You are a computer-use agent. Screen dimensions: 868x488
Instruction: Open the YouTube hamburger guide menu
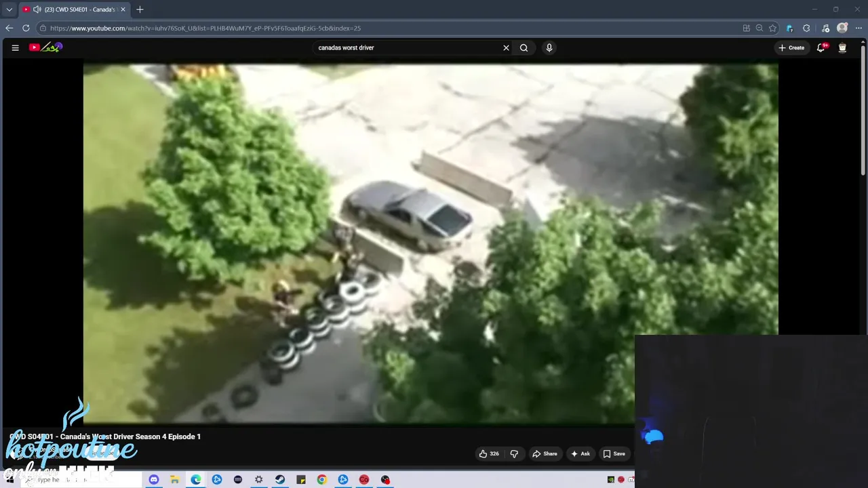click(15, 47)
